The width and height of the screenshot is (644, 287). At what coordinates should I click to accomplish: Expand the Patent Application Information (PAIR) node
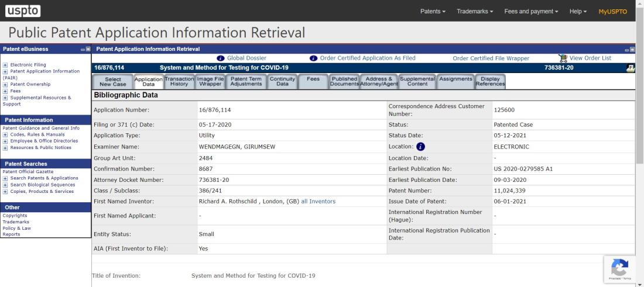click(5, 71)
